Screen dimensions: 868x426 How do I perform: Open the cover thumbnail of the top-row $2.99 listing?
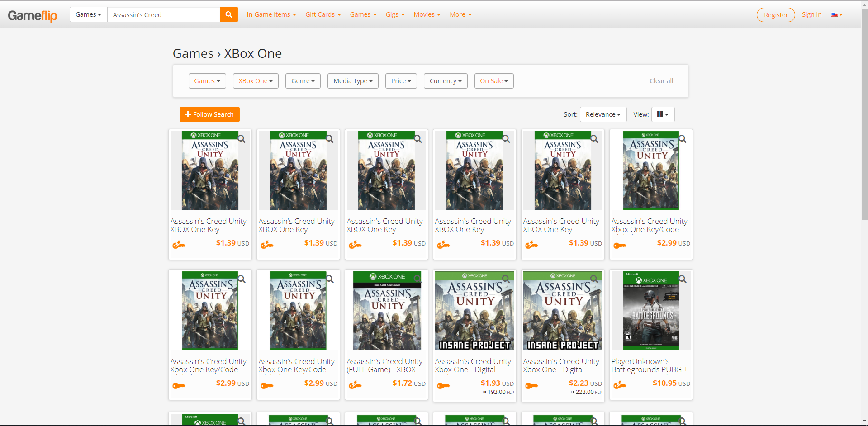click(651, 171)
